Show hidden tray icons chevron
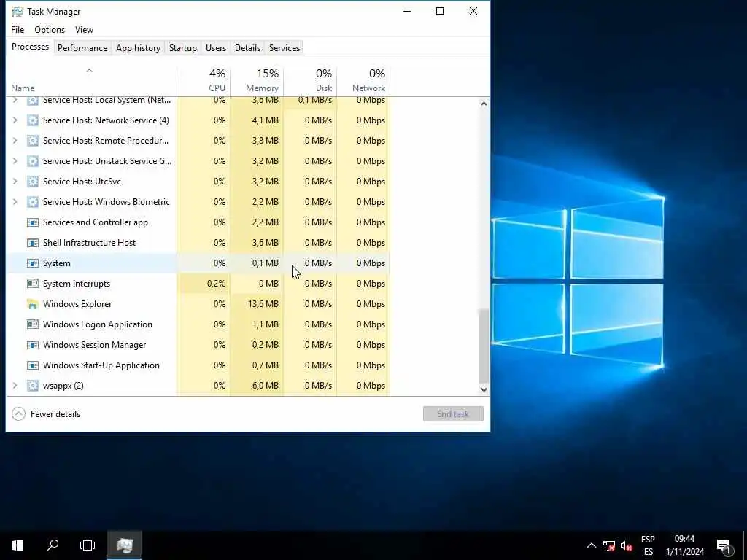The height and width of the screenshot is (560, 747). (x=591, y=545)
